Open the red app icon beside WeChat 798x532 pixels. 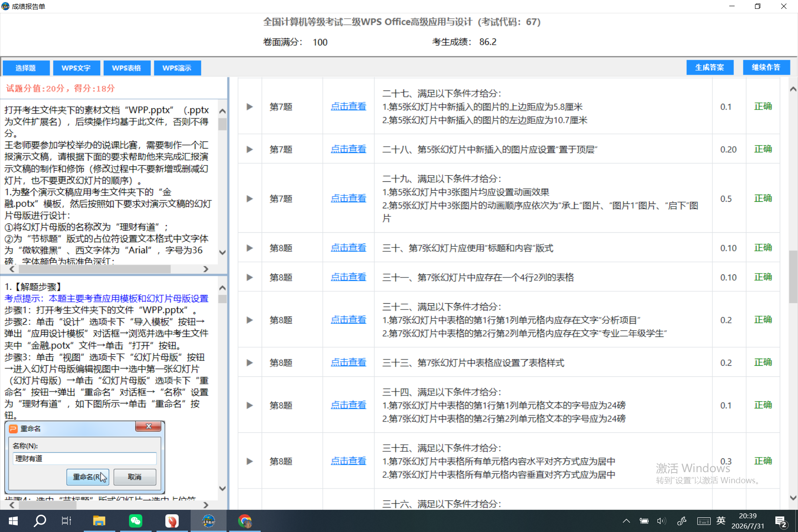point(172,521)
